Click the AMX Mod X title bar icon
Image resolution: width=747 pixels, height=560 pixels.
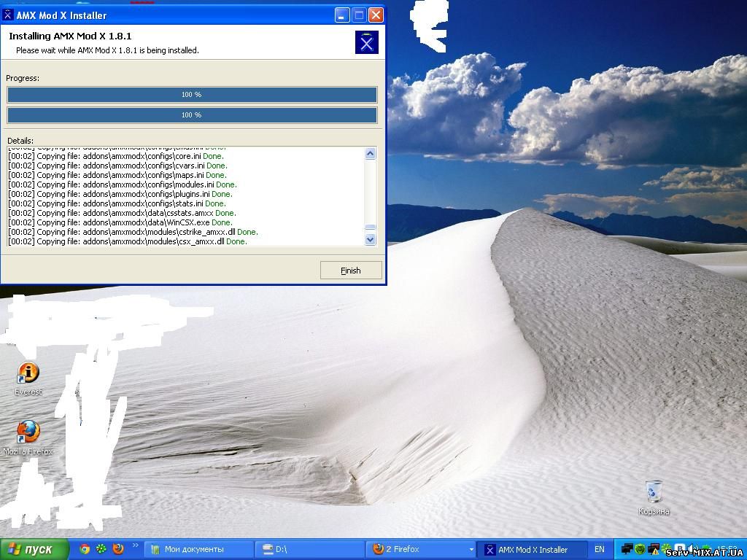7,15
